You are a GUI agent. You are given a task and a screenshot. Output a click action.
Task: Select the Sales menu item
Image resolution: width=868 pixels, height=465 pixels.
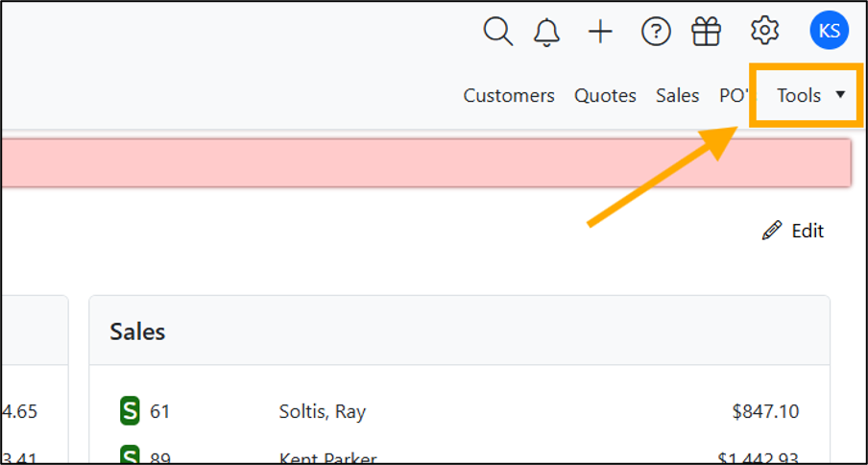(x=678, y=96)
